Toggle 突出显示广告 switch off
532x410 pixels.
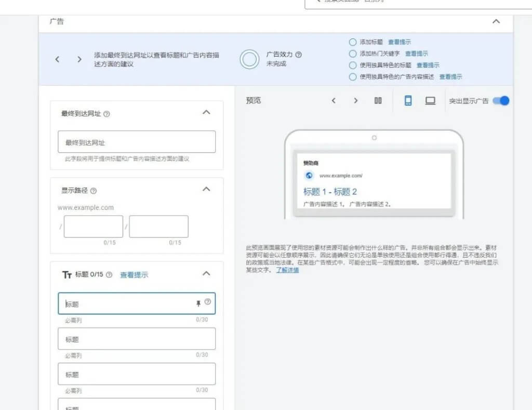pos(501,101)
